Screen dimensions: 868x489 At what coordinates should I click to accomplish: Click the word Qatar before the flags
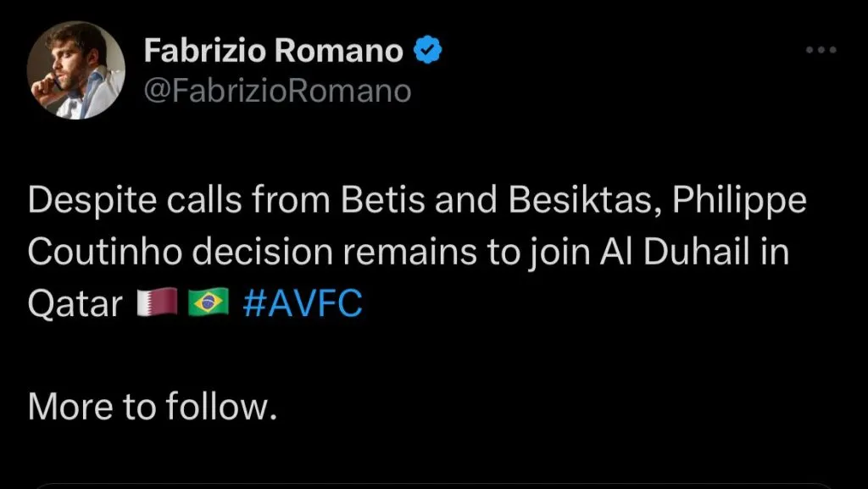pos(75,304)
